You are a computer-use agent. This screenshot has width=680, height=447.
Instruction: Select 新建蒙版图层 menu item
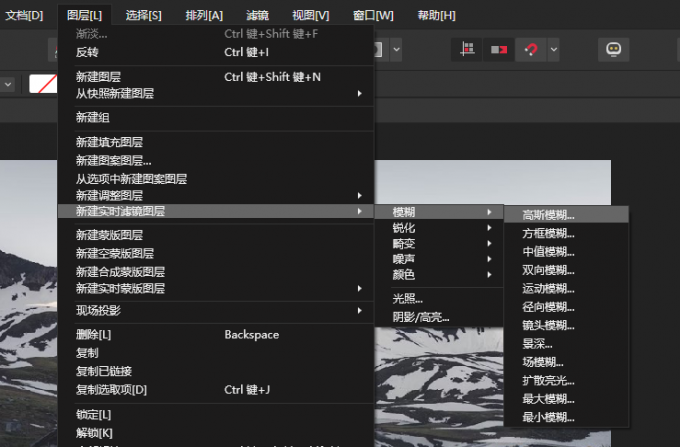pyautogui.click(x=216, y=235)
